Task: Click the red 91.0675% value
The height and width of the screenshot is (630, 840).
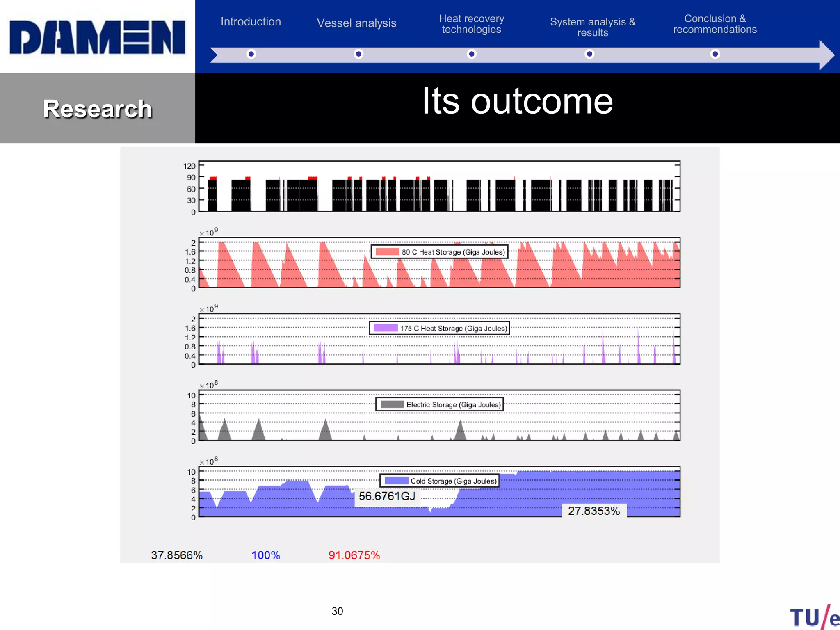Action: click(354, 555)
